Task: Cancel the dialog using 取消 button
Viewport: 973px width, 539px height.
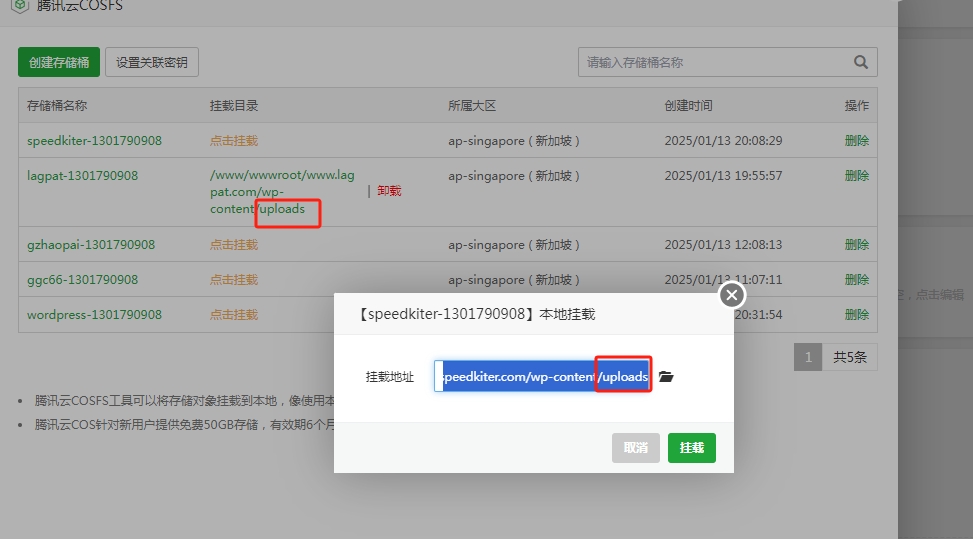Action: pyautogui.click(x=635, y=448)
